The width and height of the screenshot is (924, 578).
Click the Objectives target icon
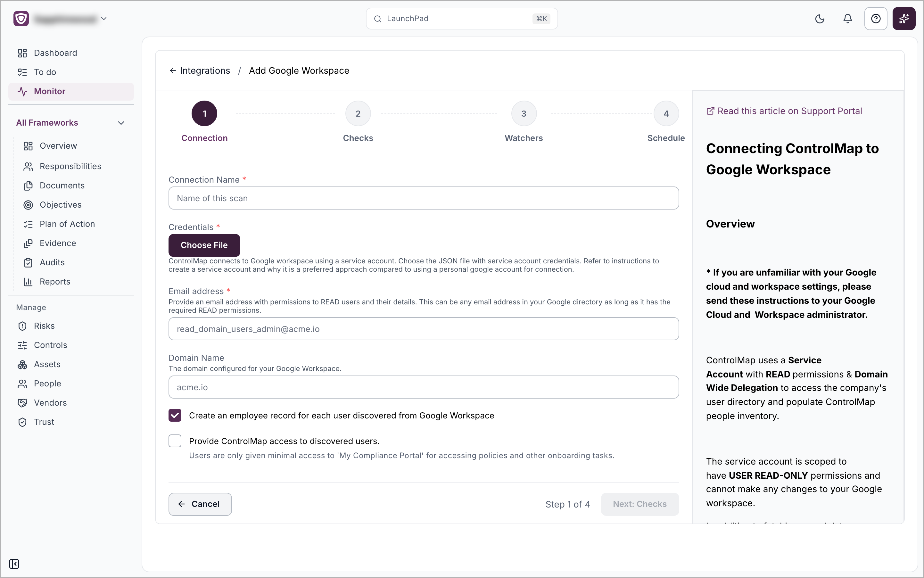coord(28,205)
